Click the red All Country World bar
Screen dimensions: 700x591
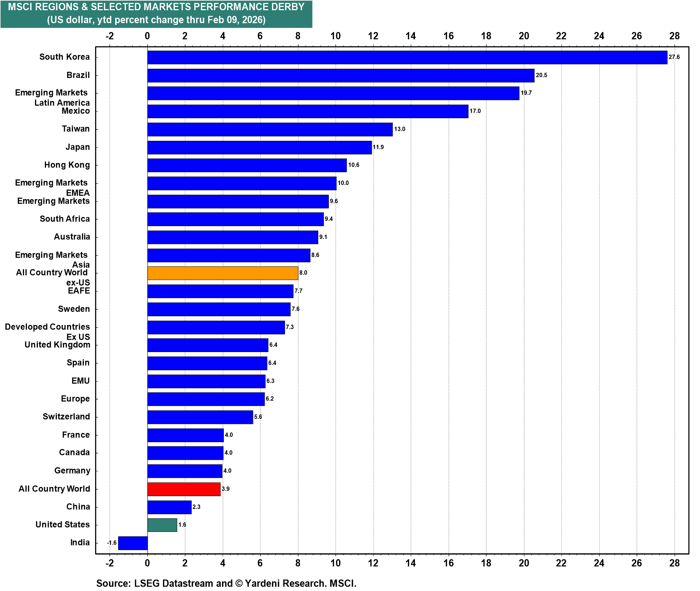click(184, 489)
